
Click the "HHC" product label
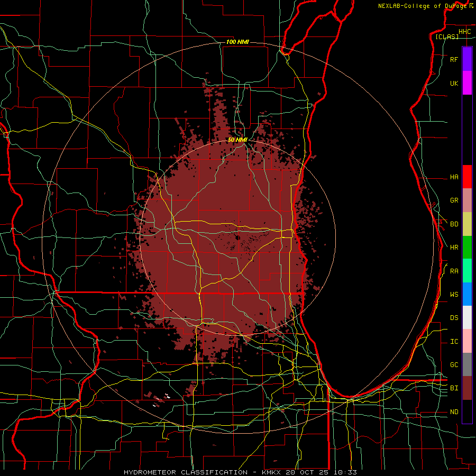pyautogui.click(x=465, y=32)
